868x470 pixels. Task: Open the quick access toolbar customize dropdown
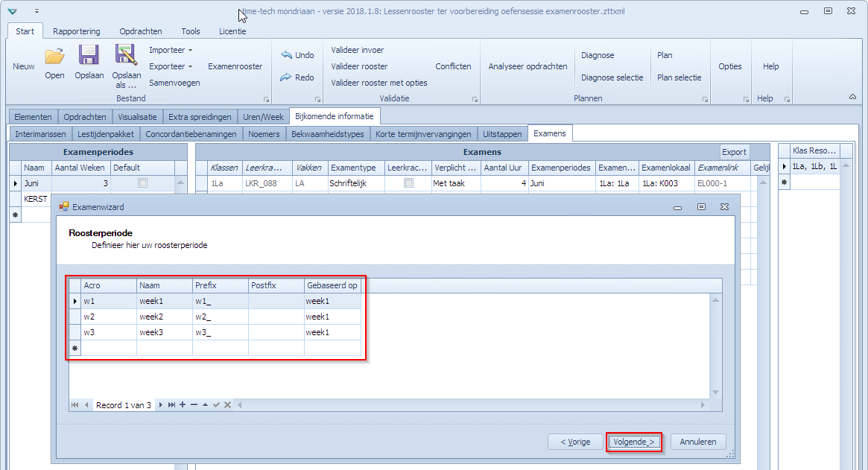tap(37, 11)
